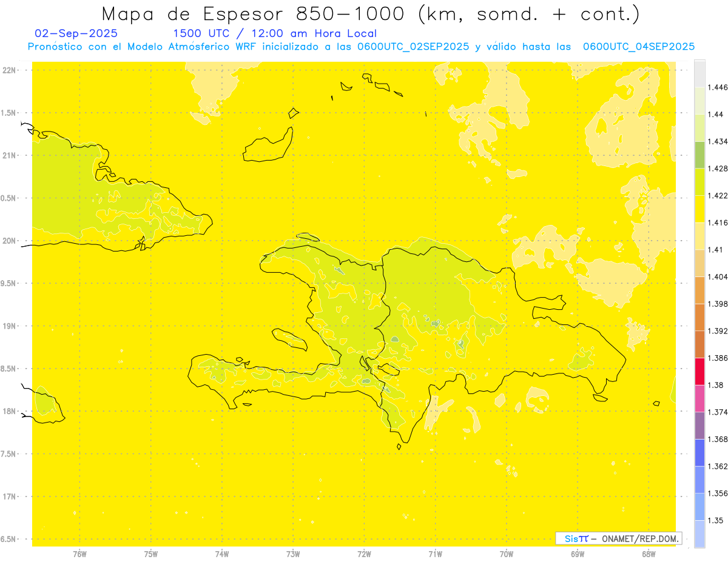Image resolution: width=728 pixels, height=562 pixels.
Task: Click the colorbar value "1.41"
Action: [x=715, y=250]
